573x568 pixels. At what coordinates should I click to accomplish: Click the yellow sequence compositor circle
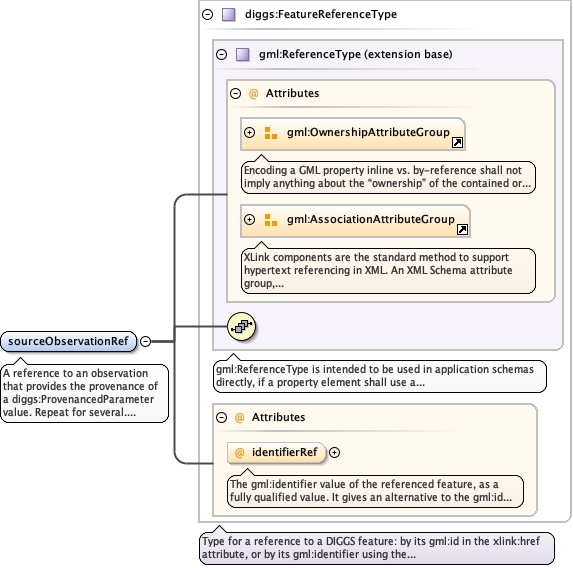pos(241,326)
